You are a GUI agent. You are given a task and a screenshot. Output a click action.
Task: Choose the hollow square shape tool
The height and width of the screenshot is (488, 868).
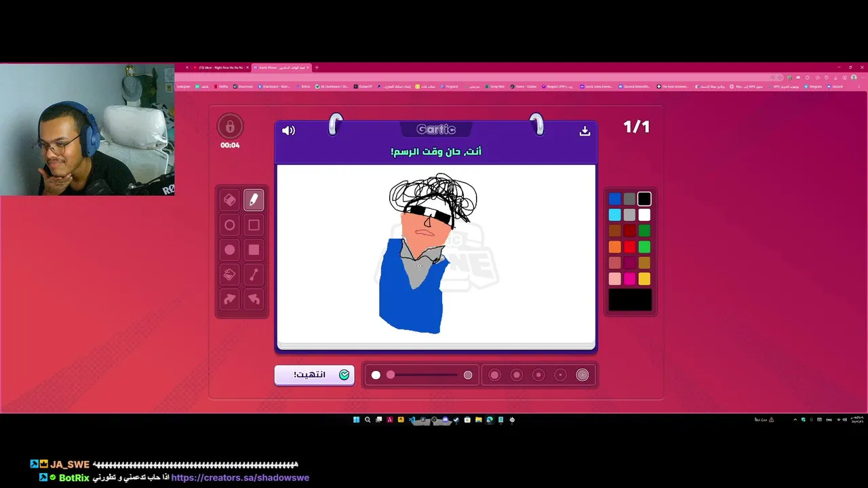(x=254, y=225)
